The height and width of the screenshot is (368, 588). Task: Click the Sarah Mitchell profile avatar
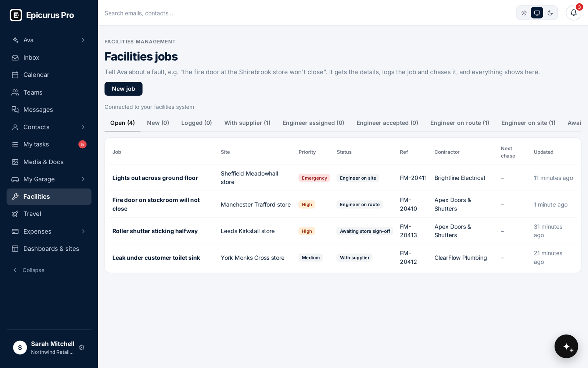[x=20, y=347]
